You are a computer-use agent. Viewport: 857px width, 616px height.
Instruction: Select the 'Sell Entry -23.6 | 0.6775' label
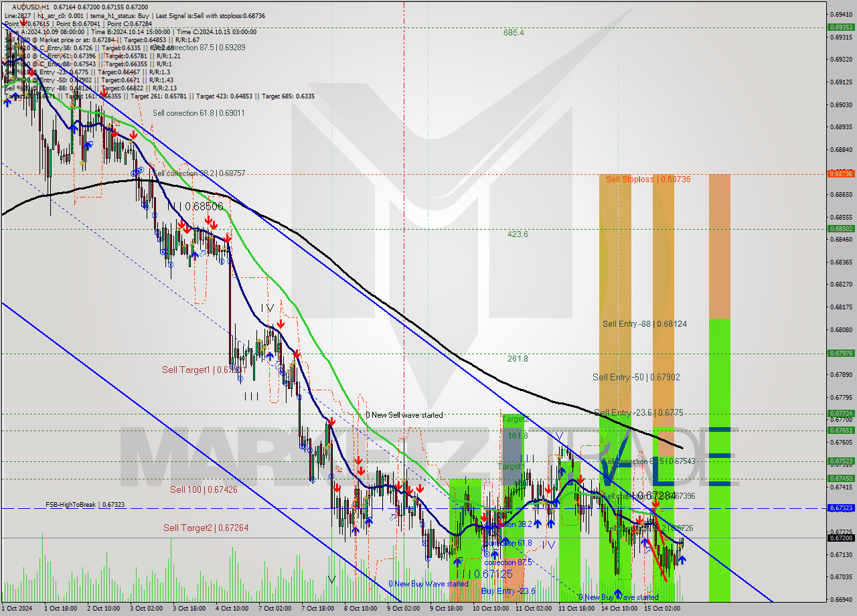pyautogui.click(x=639, y=413)
